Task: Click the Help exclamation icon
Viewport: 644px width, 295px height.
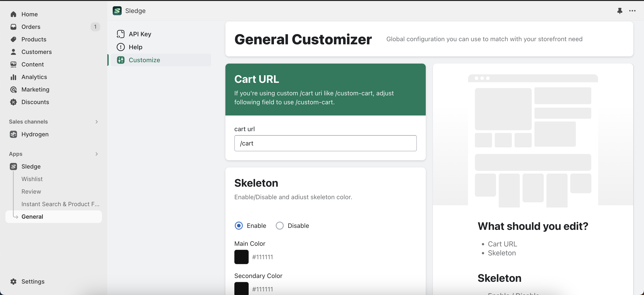Action: pos(121,47)
